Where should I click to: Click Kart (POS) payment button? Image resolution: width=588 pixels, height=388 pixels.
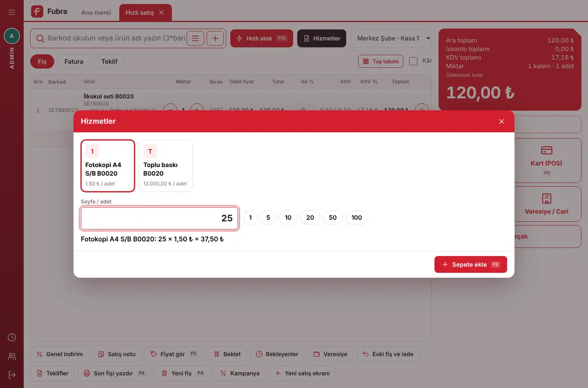point(546,160)
